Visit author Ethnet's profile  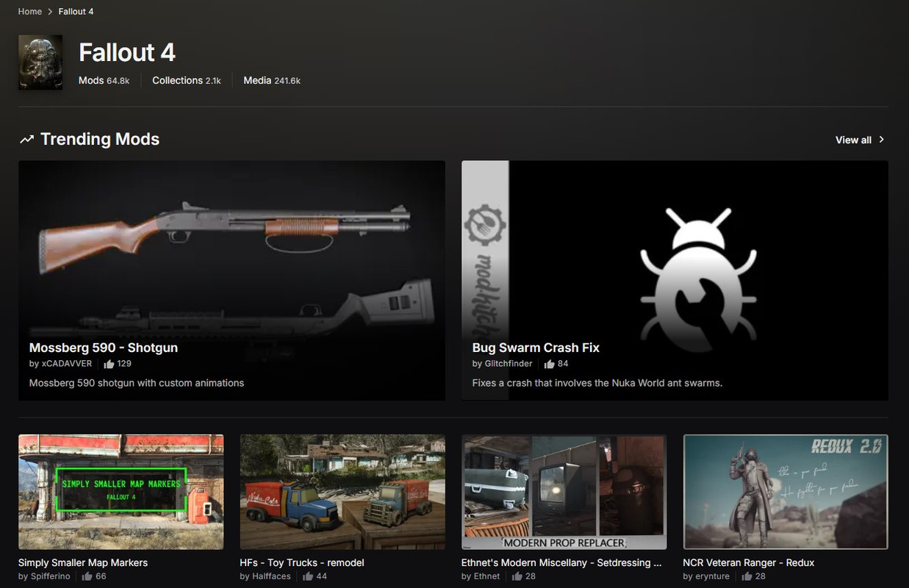487,576
